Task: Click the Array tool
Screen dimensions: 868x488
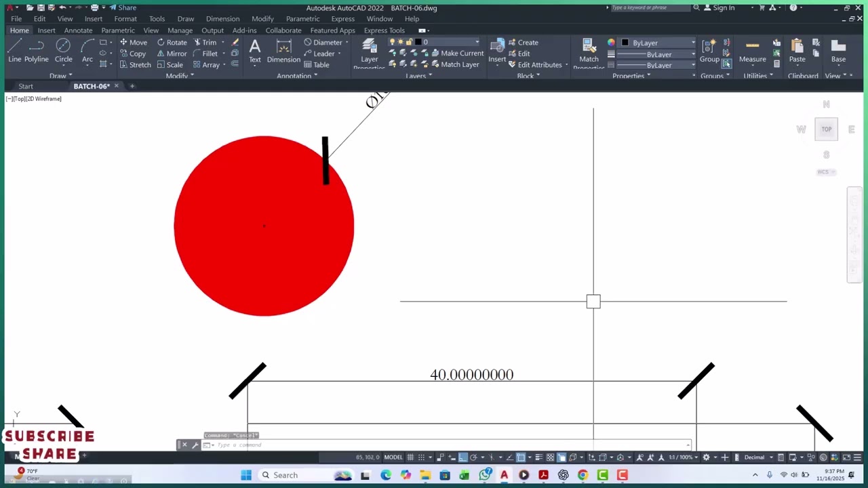Action: 206,65
